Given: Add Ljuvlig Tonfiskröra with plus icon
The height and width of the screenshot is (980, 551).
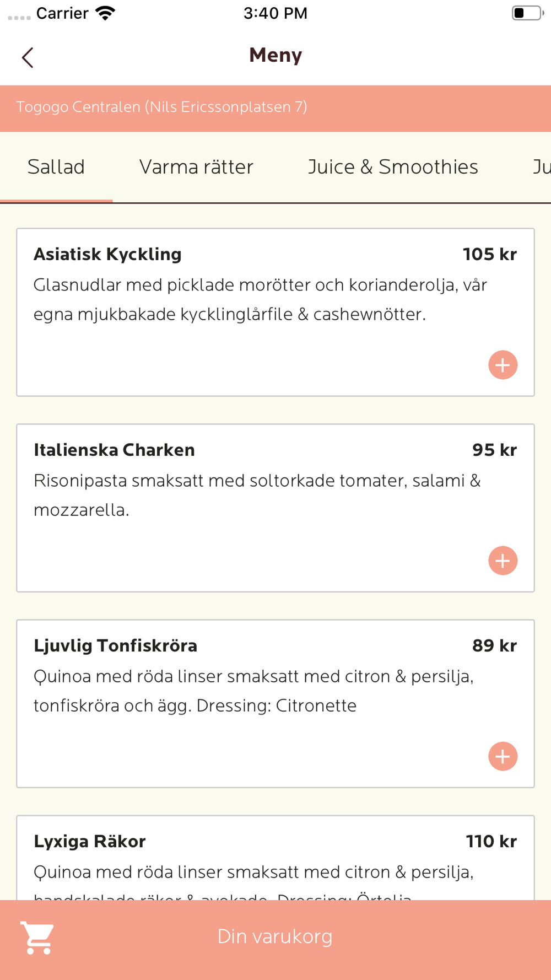Looking at the screenshot, I should (x=503, y=756).
